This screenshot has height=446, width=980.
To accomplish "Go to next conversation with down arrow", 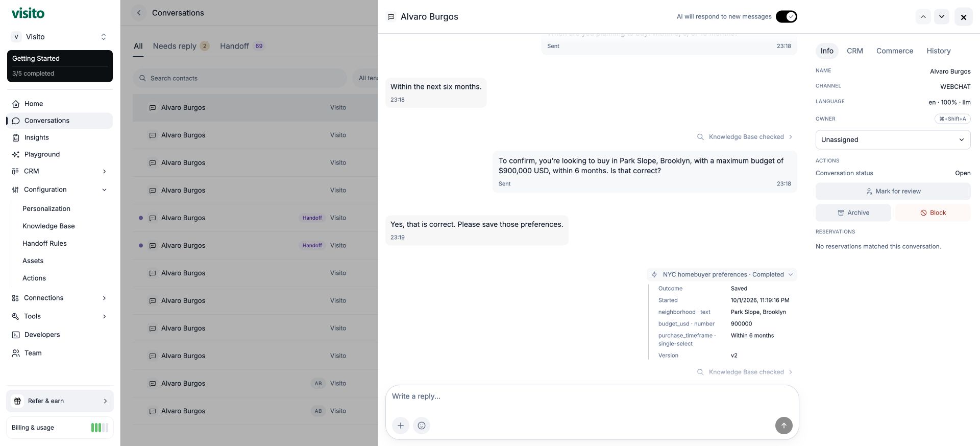I will (x=942, y=17).
